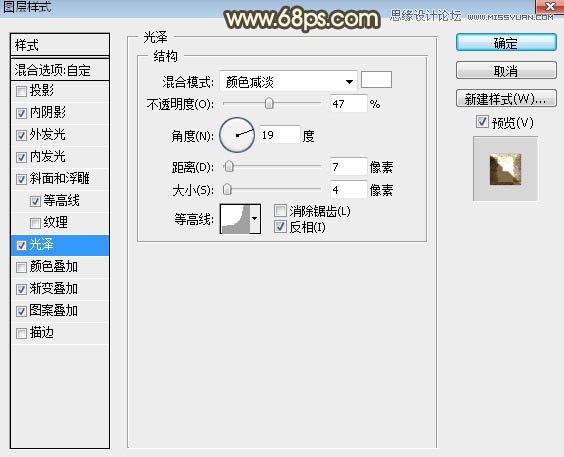The image size is (564, 457).
Task: Toggle the 预览 preview checkbox
Action: (x=482, y=122)
